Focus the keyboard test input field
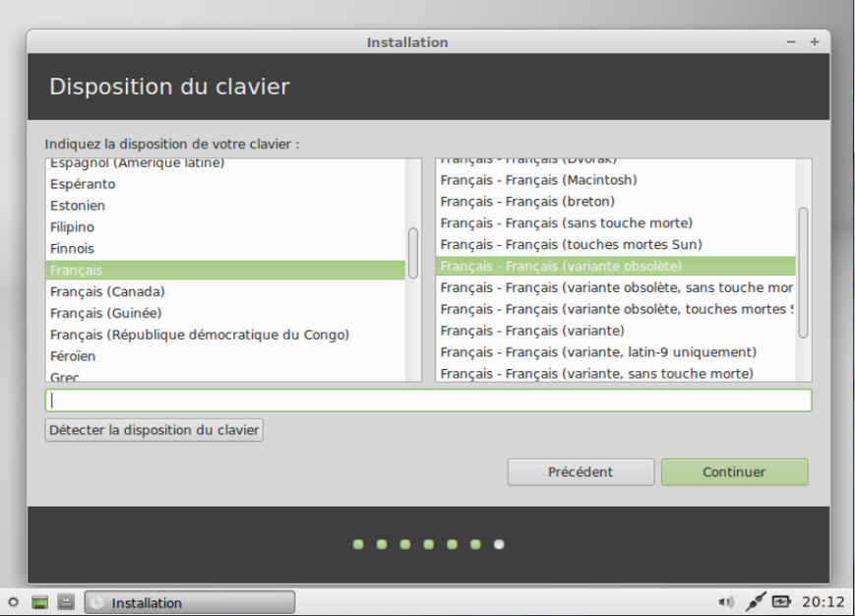 pos(429,400)
